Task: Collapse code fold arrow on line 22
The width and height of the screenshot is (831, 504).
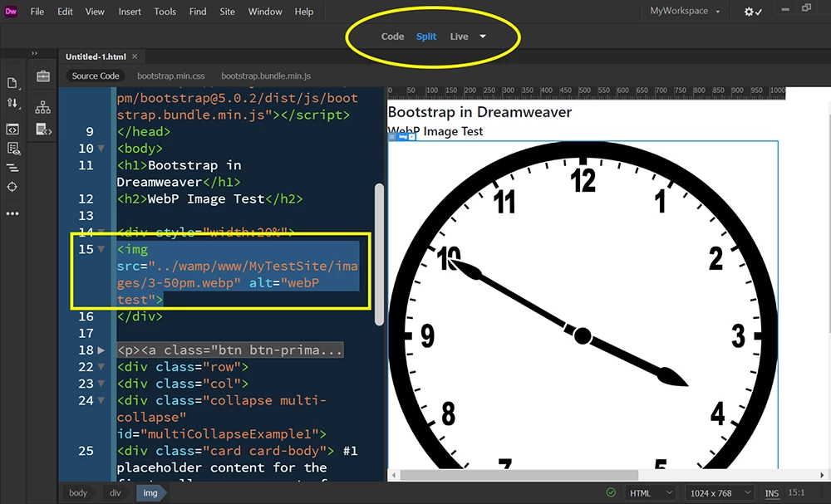Action: 101,367
